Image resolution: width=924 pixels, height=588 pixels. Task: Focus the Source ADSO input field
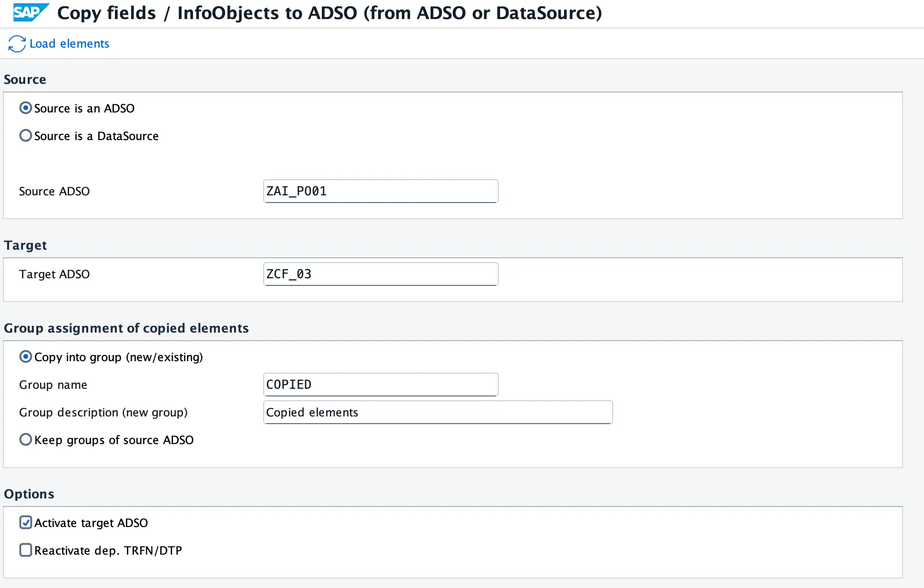click(380, 191)
